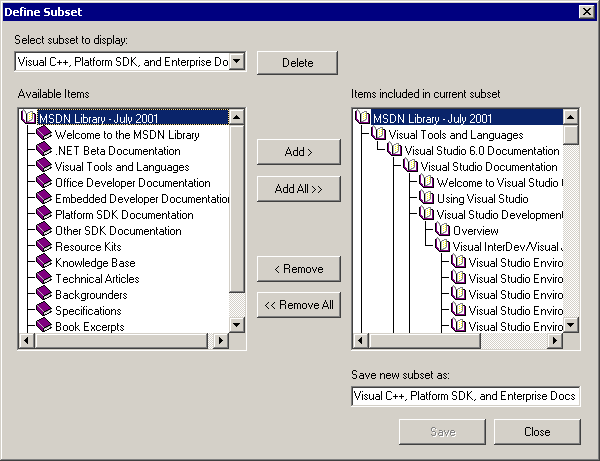
Task: Click the book icon next to Platform SDK Documentation
Action: tap(43, 215)
